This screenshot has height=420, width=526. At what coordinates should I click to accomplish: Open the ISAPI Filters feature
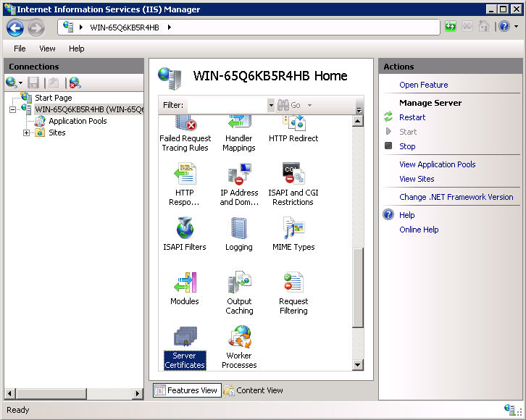point(185,234)
